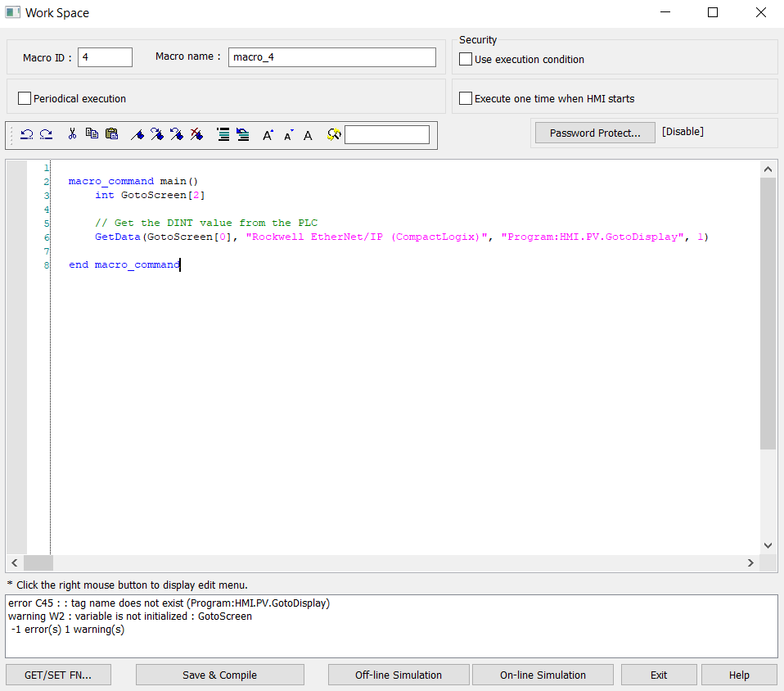Start Off-line Simulation

398,675
